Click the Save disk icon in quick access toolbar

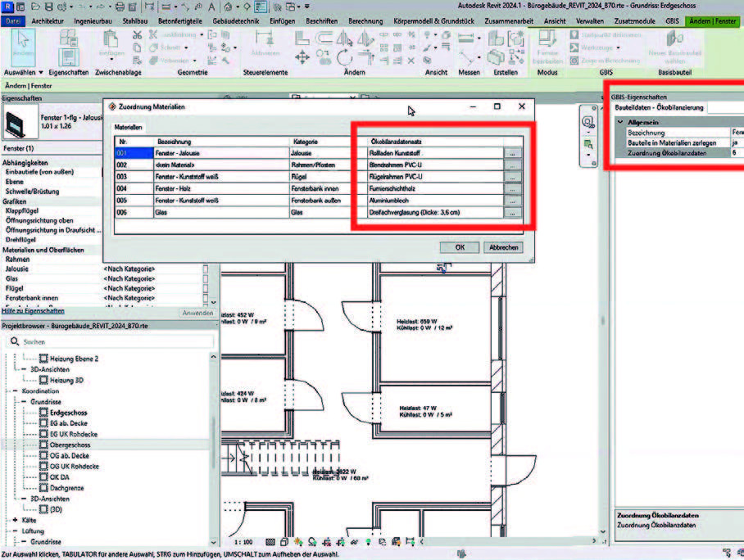pos(49,7)
